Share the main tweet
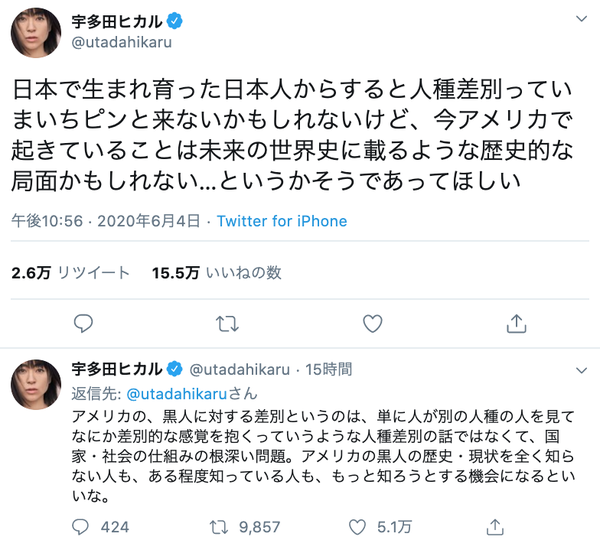The height and width of the screenshot is (540, 600). 516,323
